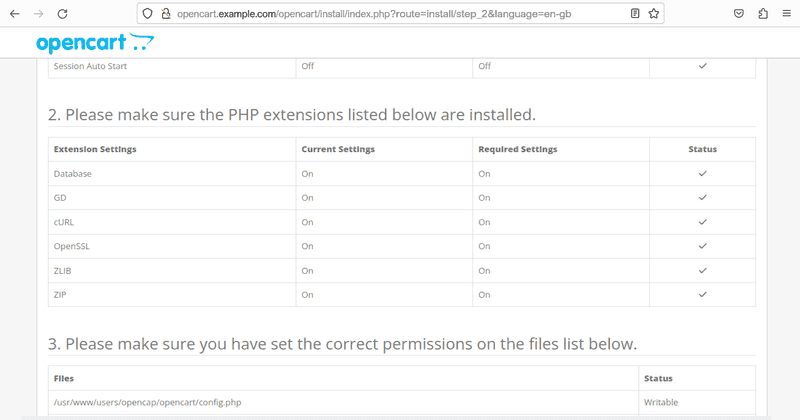The width and height of the screenshot is (800, 420).
Task: Click the ZIP extension status checkmark
Action: pos(703,294)
